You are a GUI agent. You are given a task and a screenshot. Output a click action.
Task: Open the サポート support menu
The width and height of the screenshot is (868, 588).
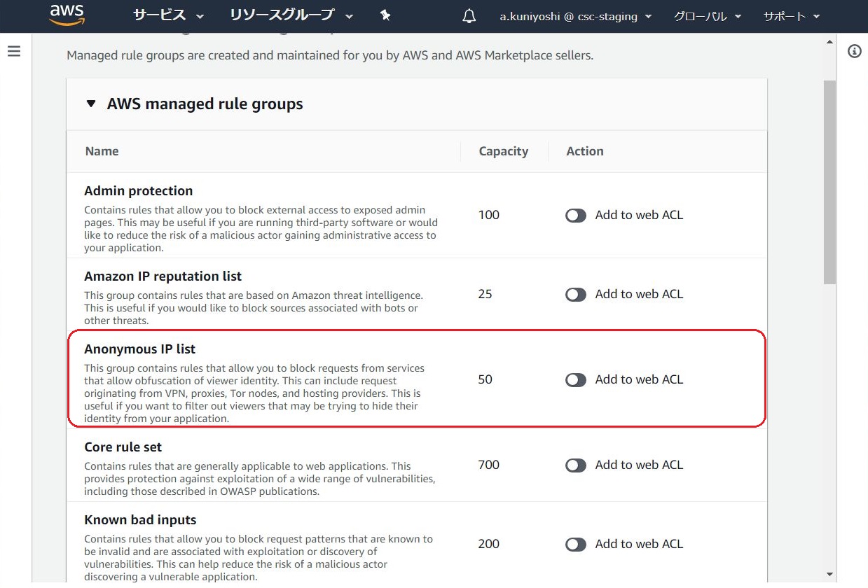[791, 16]
